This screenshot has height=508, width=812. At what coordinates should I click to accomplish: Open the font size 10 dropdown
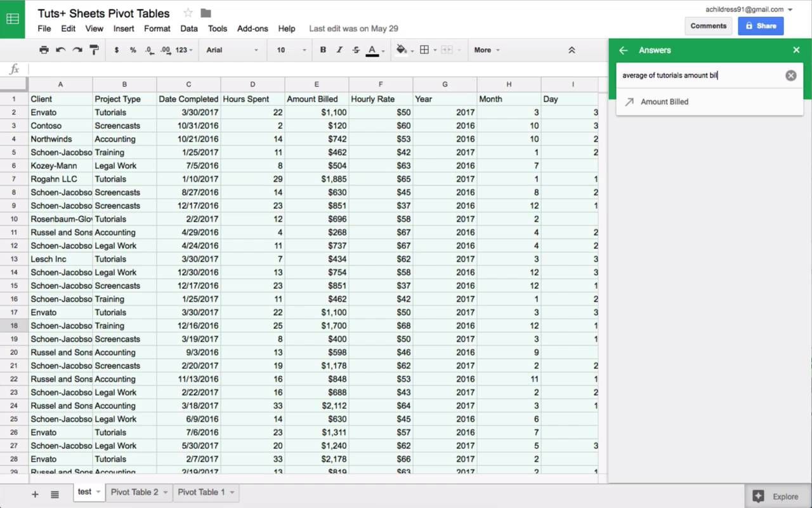point(291,50)
